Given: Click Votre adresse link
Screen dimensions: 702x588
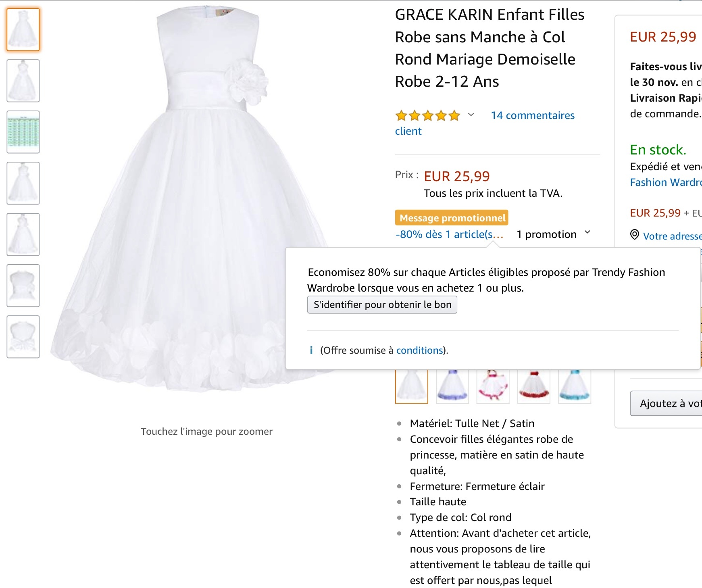Looking at the screenshot, I should [x=672, y=236].
